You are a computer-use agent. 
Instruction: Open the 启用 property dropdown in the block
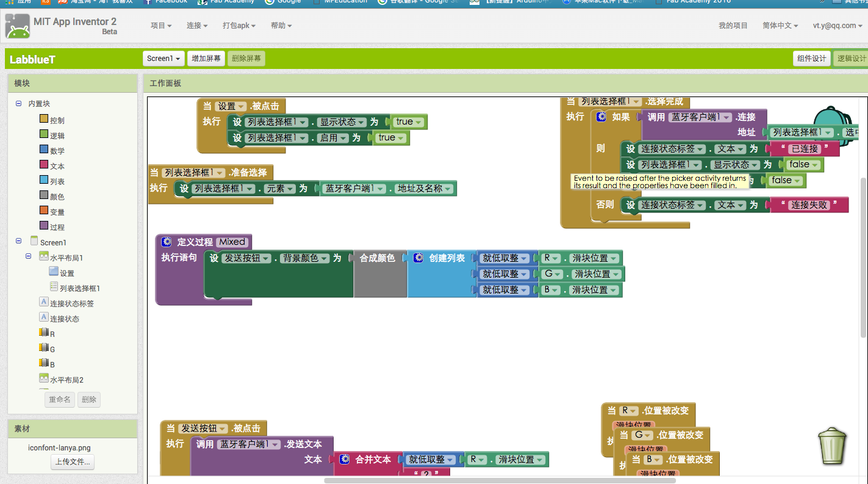(x=333, y=138)
